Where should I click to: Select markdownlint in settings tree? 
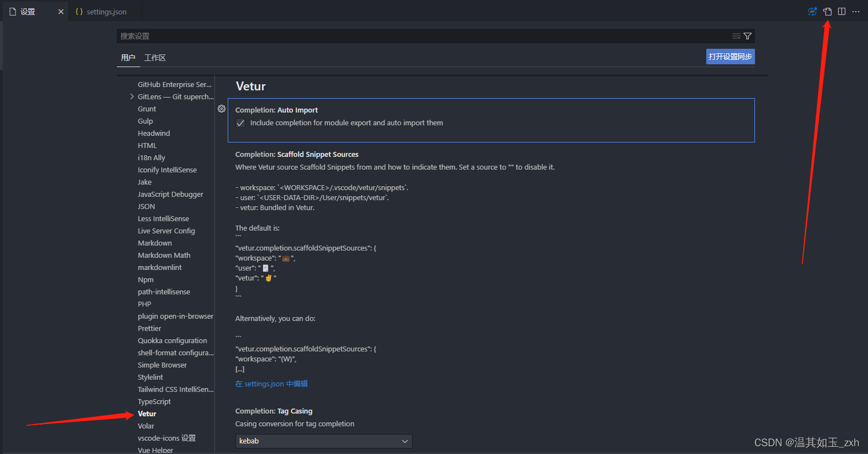click(x=160, y=267)
